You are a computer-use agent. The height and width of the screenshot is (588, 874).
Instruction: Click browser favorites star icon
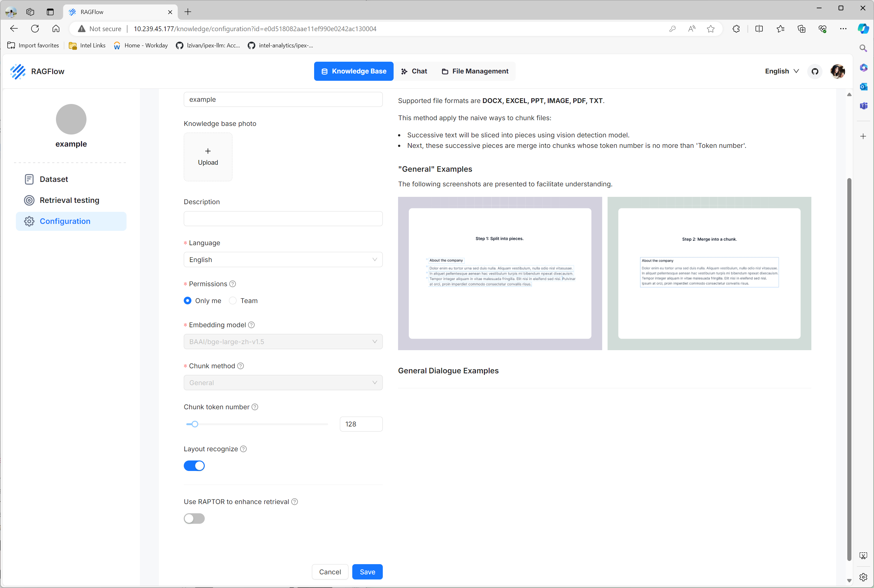tap(711, 29)
